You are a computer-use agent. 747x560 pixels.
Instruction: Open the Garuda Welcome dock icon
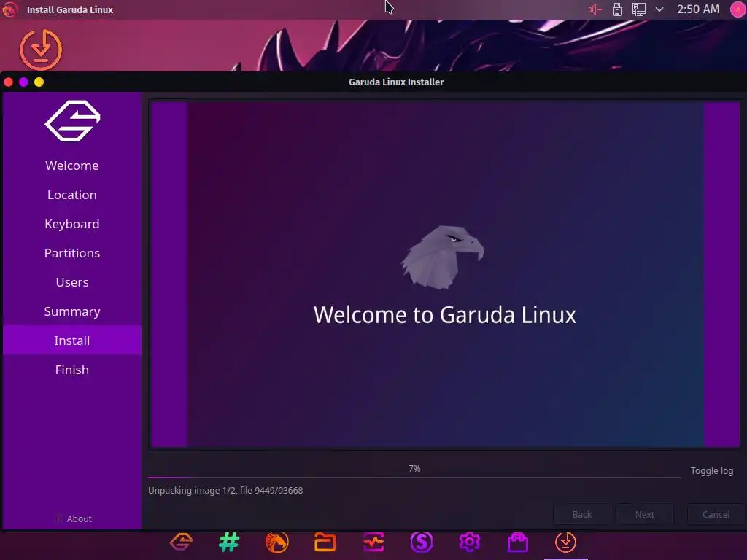pos(181,542)
